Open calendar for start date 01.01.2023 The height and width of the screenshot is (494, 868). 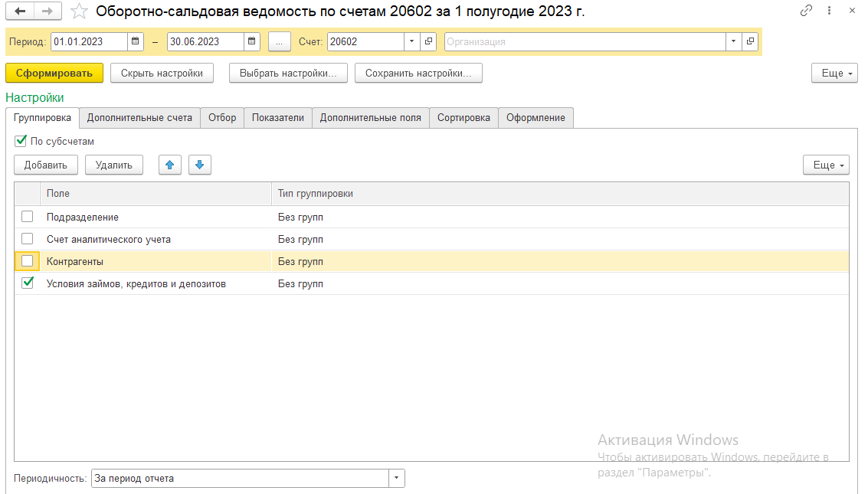coord(135,42)
